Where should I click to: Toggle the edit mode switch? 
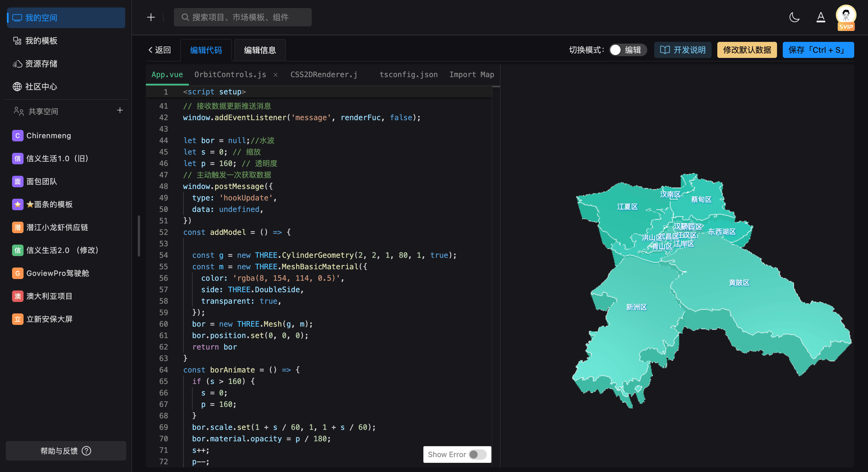coord(628,50)
